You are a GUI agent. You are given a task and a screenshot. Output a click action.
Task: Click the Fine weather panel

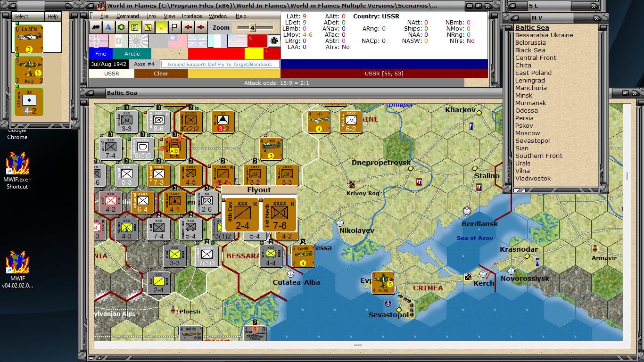[101, 54]
